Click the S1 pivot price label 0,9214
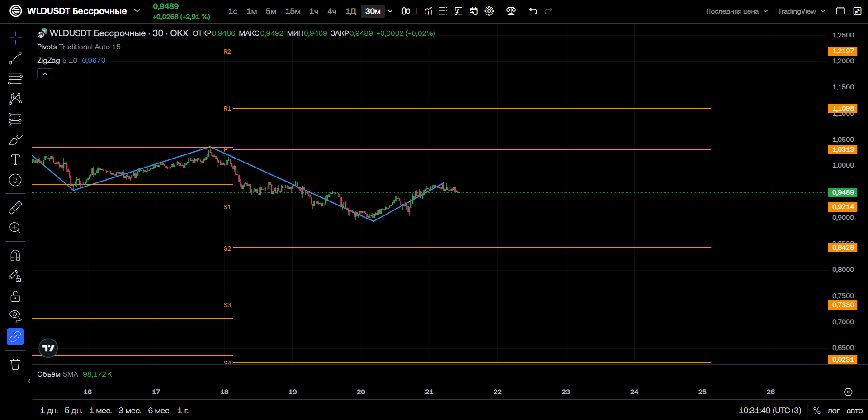Image resolution: width=868 pixels, height=420 pixels. coord(843,207)
